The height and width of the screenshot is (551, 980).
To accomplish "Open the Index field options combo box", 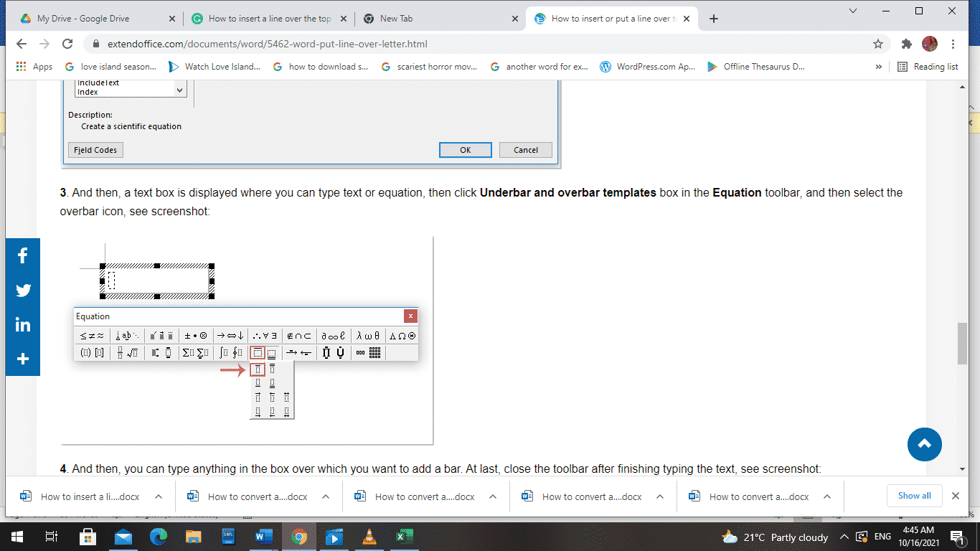I will 181,88.
